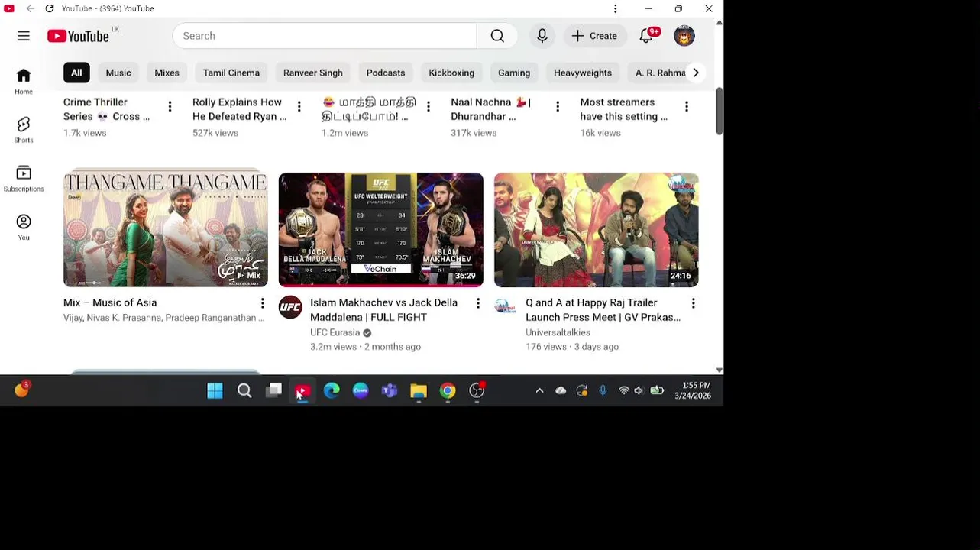Select the Heavyweights chip
980x550 pixels.
pyautogui.click(x=583, y=73)
